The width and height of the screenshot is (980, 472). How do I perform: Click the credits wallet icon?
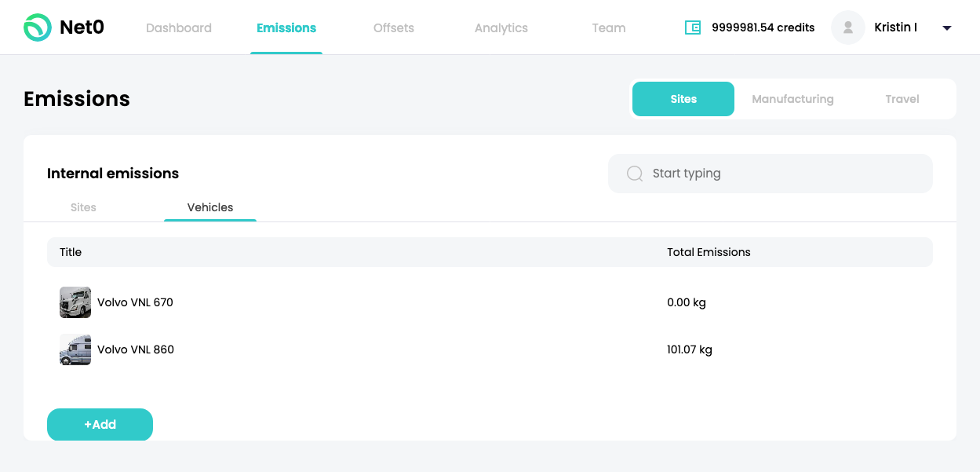(693, 27)
